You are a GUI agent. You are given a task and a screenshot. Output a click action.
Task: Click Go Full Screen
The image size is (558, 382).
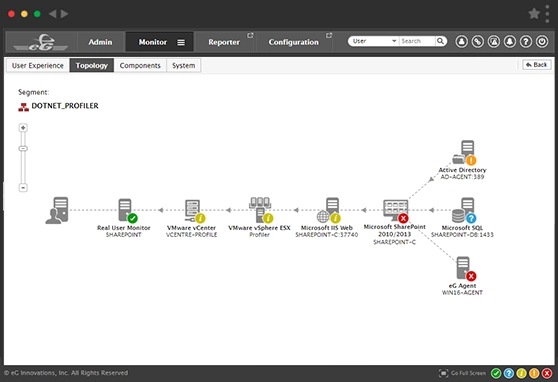click(x=463, y=373)
